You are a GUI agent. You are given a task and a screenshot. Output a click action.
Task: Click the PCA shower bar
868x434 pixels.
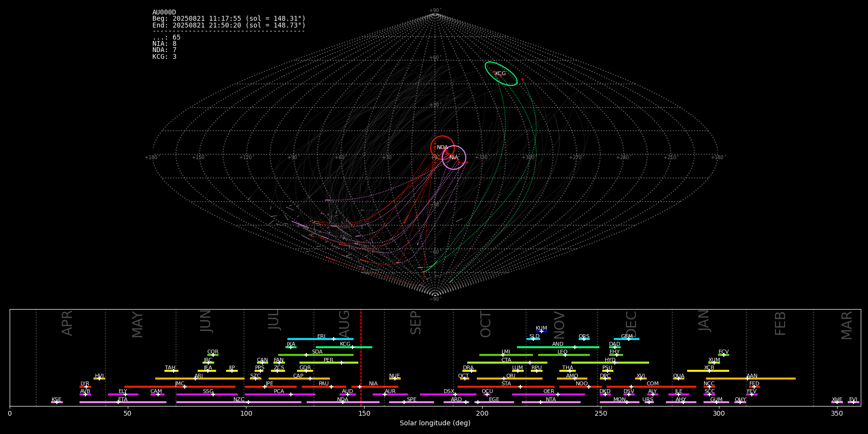[280, 394]
